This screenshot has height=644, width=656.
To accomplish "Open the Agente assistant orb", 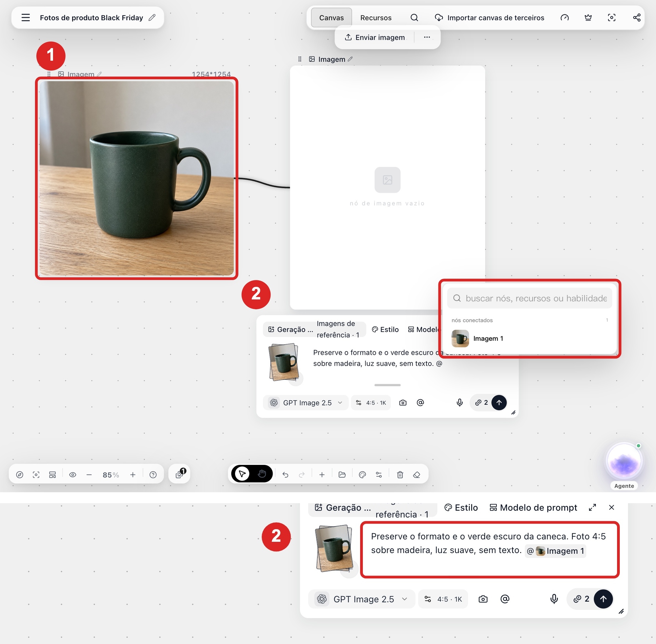I will pos(624,461).
